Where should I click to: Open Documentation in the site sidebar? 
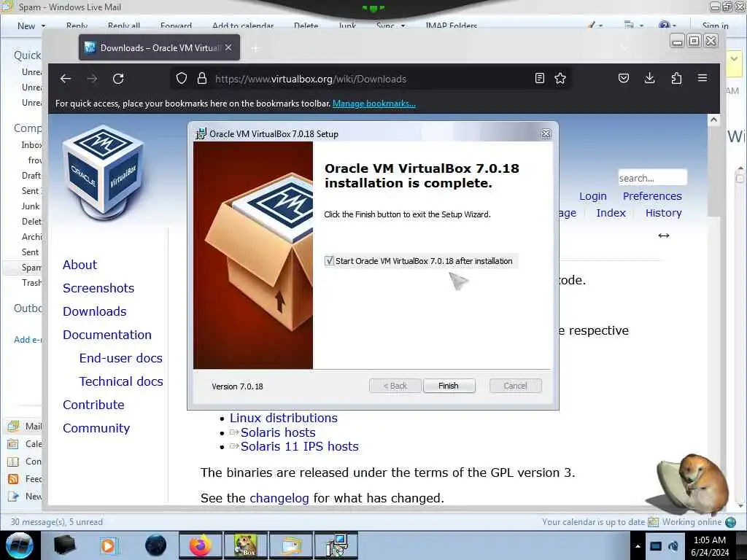click(107, 335)
